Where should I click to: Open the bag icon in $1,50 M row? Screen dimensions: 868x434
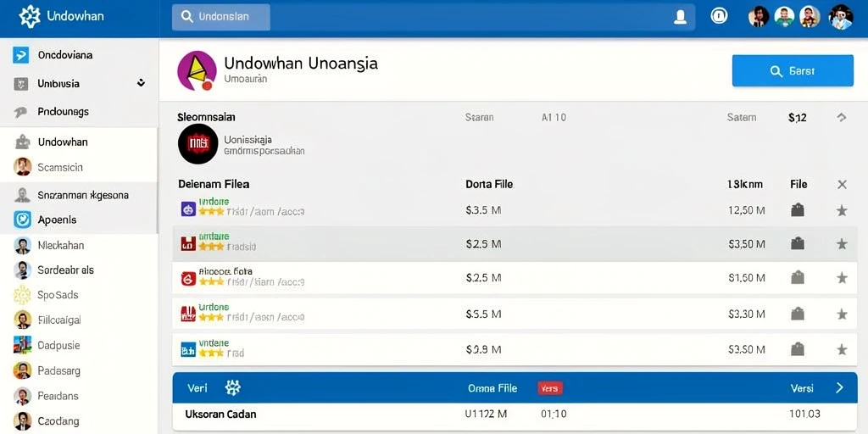797,277
